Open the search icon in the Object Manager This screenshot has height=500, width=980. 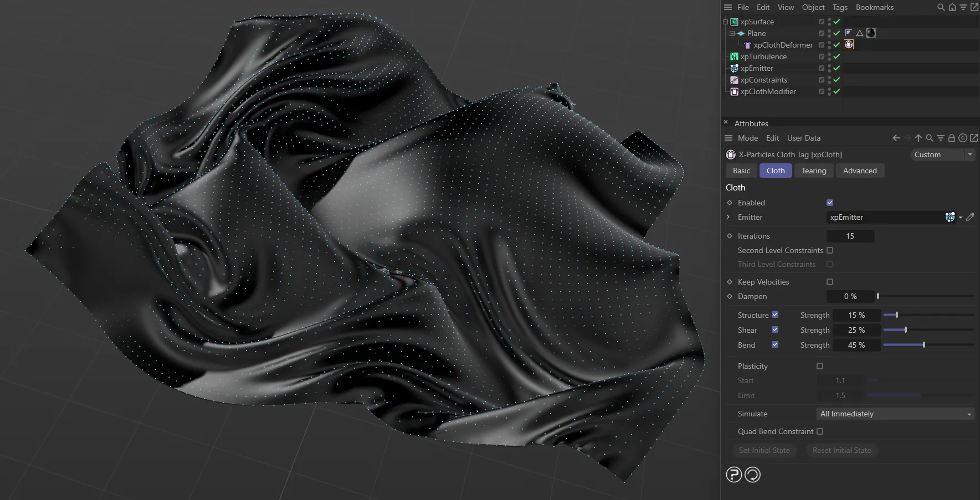[x=940, y=7]
